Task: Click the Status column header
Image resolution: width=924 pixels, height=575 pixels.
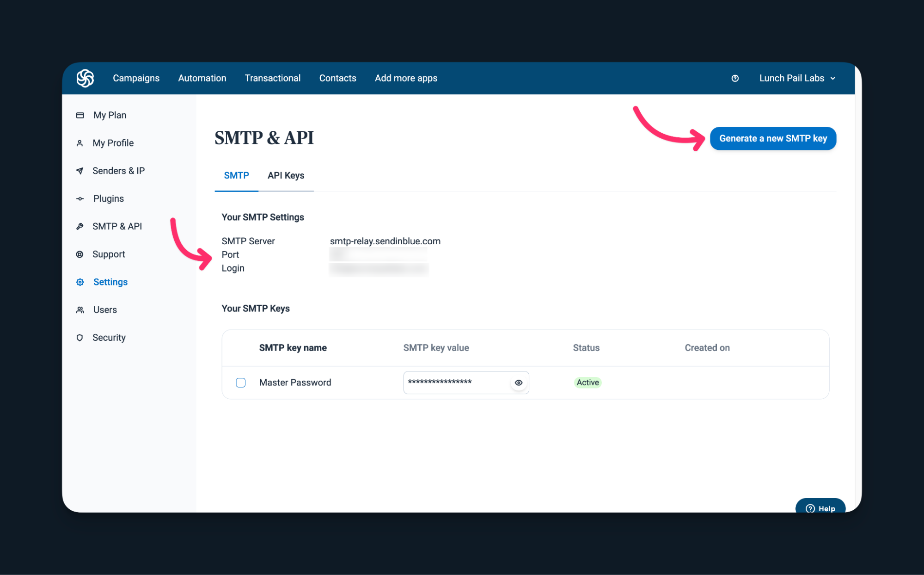Action: point(586,347)
